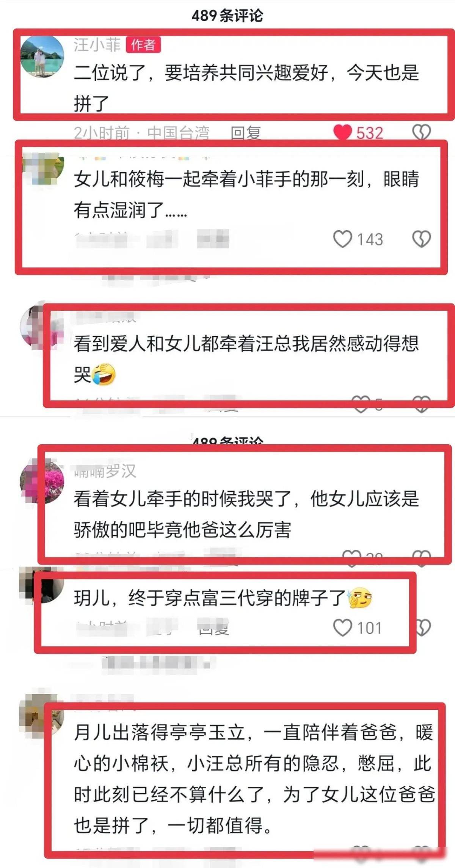Viewport: 455px width, 868px height.
Task: Tap username ending in 罗汉
Action: pyautogui.click(x=105, y=471)
